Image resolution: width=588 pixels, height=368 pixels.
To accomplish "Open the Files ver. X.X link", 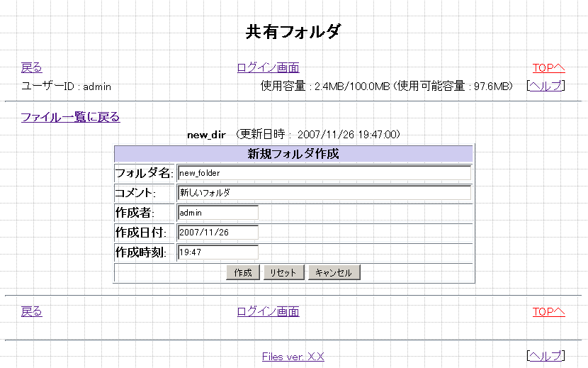I will point(293,357).
